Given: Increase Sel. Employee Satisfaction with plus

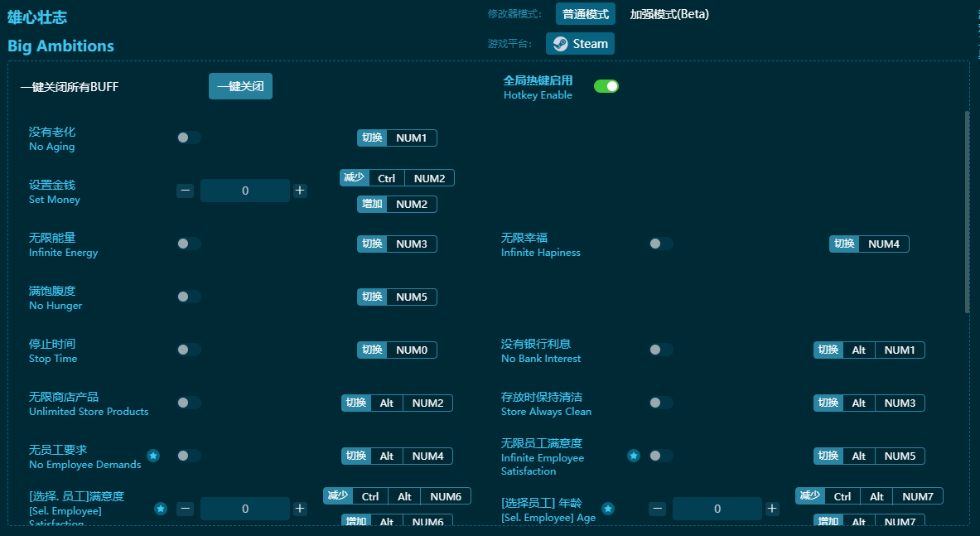Looking at the screenshot, I should click(300, 509).
